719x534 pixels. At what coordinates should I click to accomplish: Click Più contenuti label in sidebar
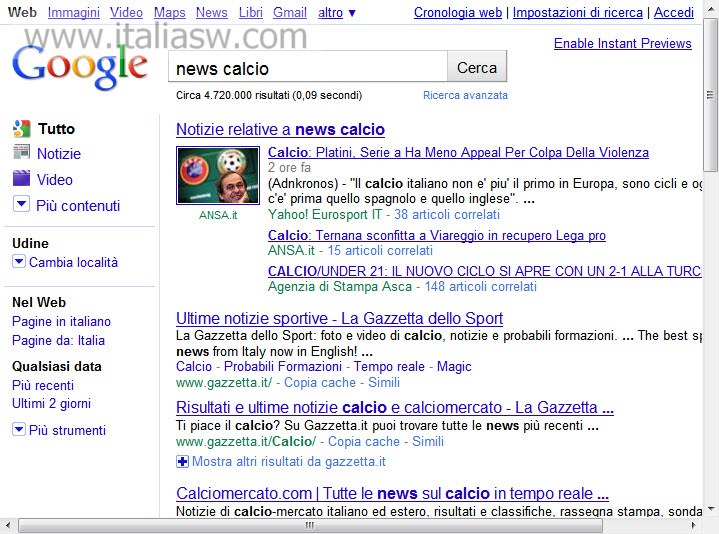78,206
